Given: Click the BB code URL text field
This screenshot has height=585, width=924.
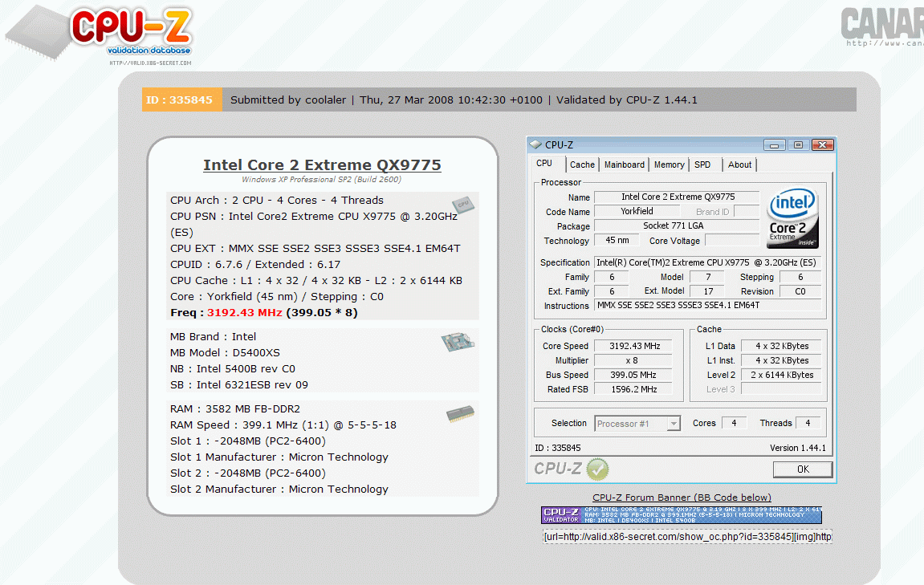Looking at the screenshot, I should click(687, 537).
